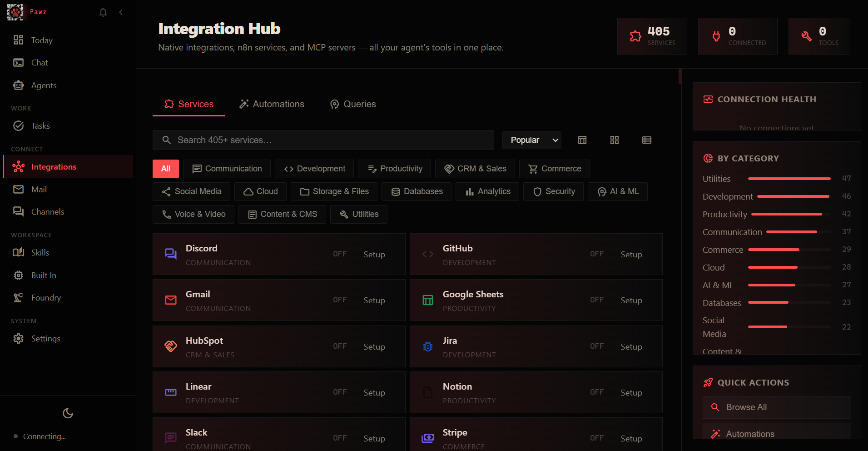Screen dimensions: 868x451
Task: Click the Utilities category progress bar
Action: tap(789, 178)
